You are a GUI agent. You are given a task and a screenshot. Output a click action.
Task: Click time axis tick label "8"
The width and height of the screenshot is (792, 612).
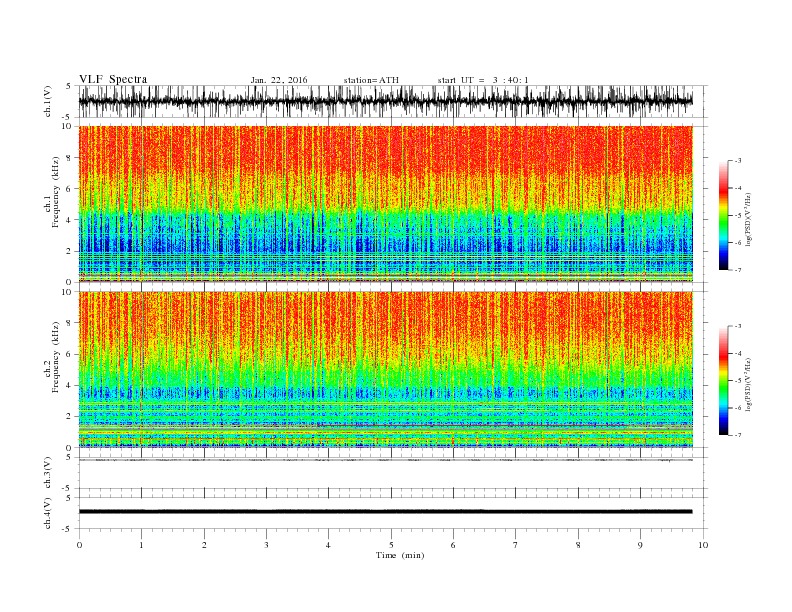coord(578,545)
